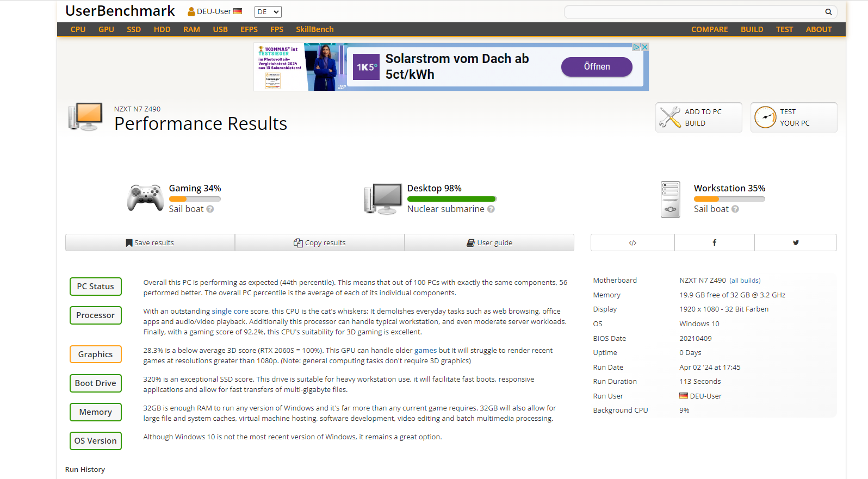Click the 113 Seconds run duration value
868x479 pixels.
[x=700, y=382]
